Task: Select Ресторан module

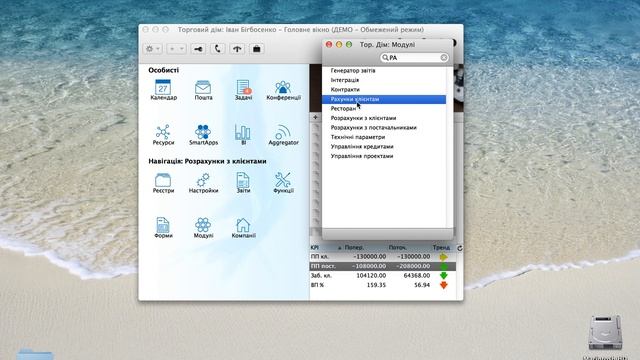Action: tap(384, 109)
